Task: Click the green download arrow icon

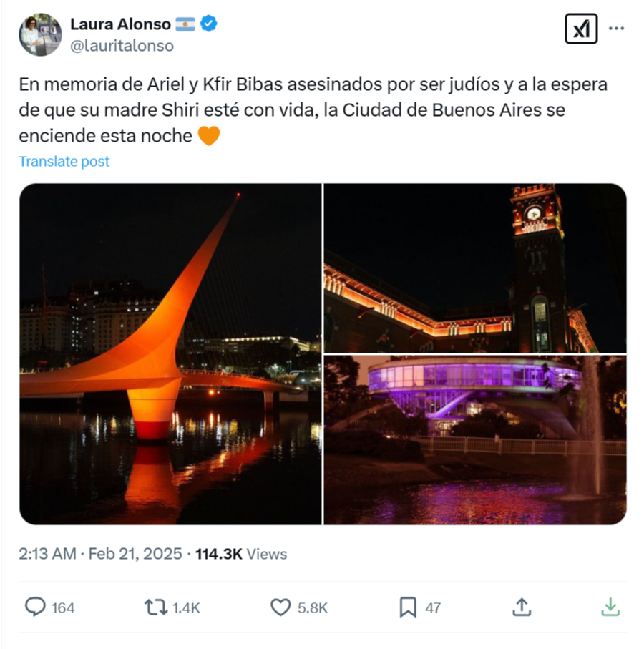Action: pos(610,607)
